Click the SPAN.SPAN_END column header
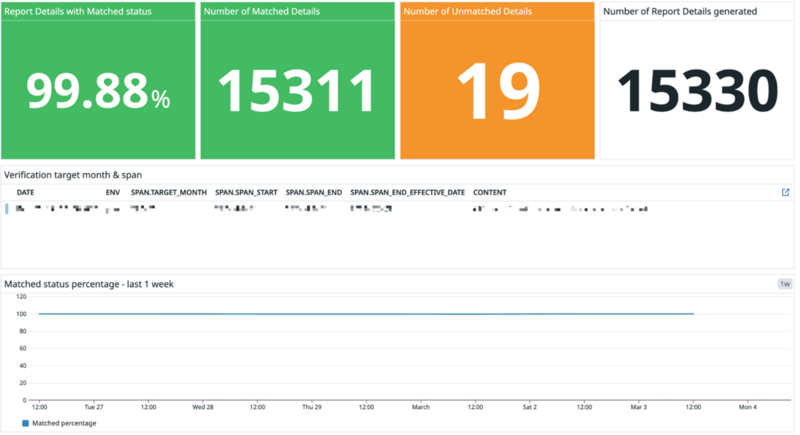The height and width of the screenshot is (435, 800). coord(314,192)
